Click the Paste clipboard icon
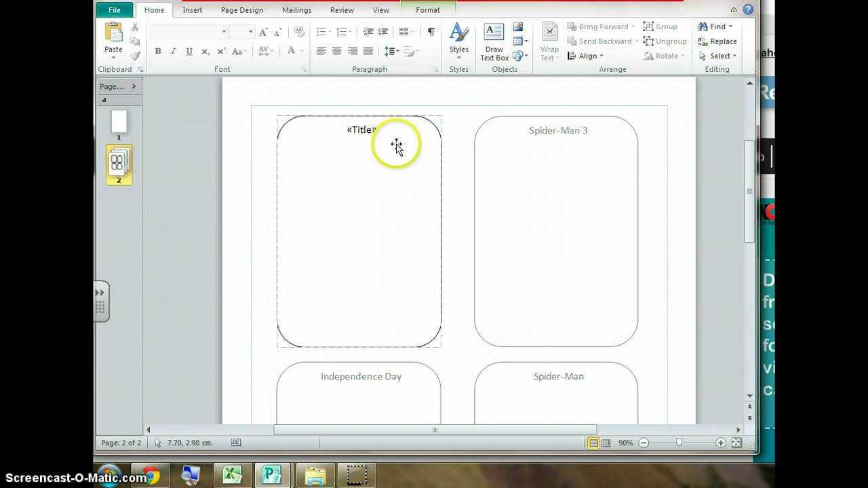868x488 pixels. pyautogui.click(x=113, y=31)
